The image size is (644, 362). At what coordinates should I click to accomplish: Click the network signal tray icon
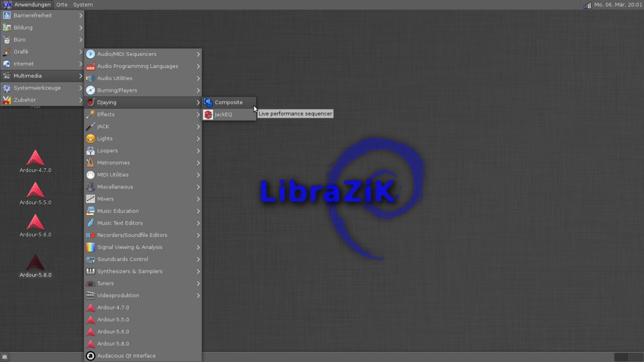click(587, 5)
